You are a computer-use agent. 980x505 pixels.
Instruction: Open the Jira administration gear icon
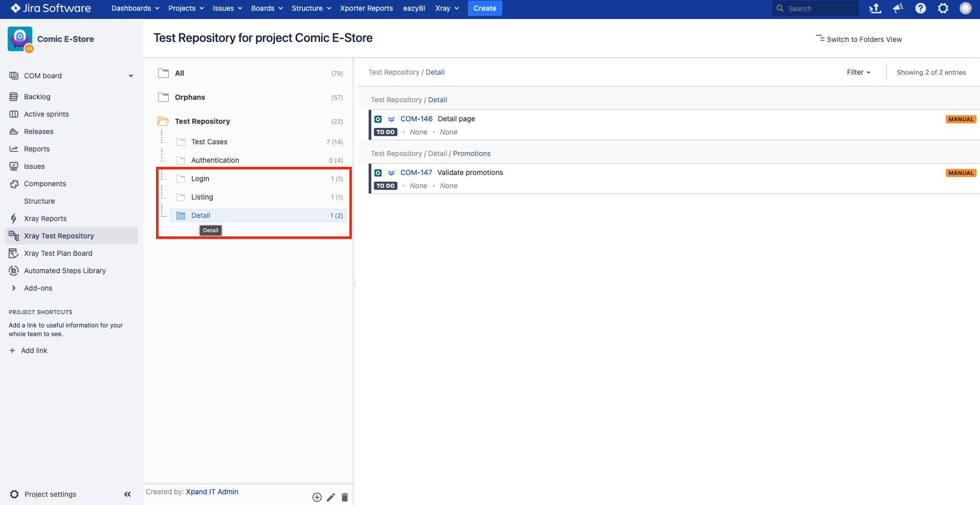[x=943, y=8]
